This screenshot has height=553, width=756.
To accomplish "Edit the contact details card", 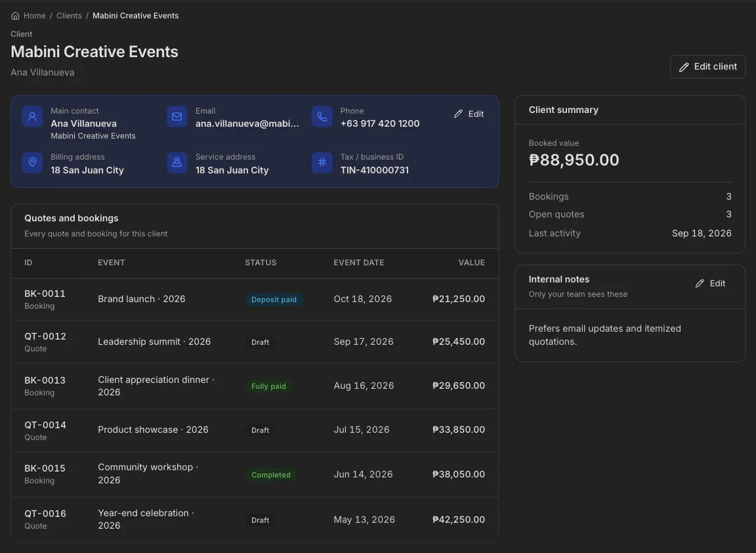I will [x=469, y=114].
